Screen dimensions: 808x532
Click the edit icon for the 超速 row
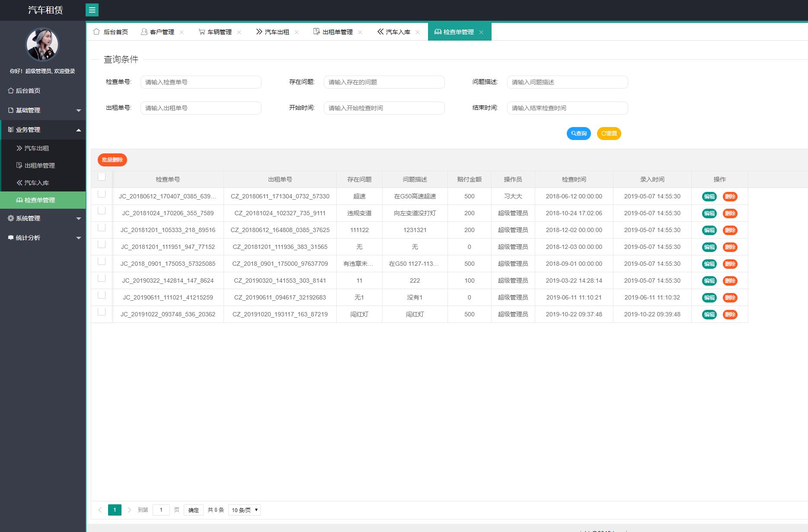coord(709,197)
